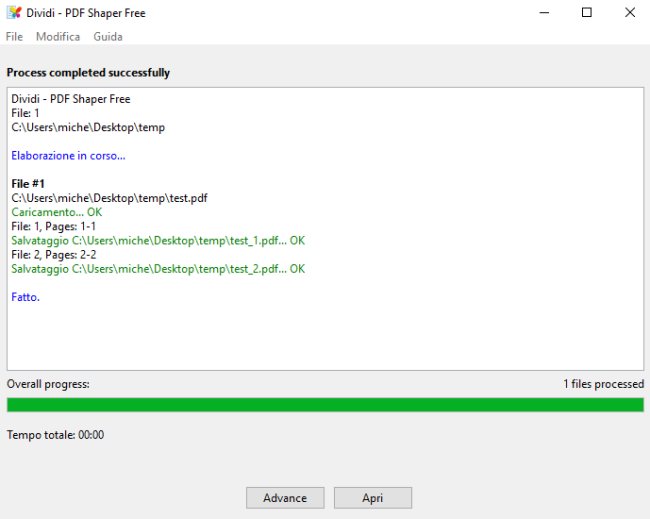Close the PDF Shaper window

tap(630, 12)
